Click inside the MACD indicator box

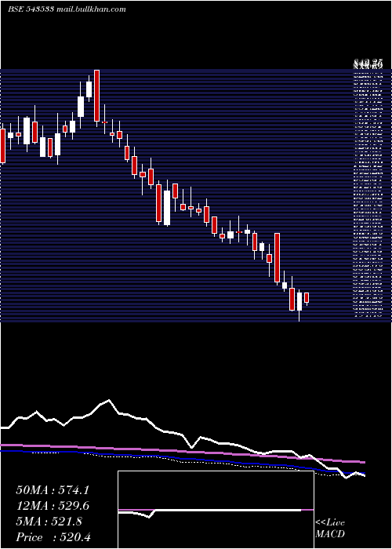point(216,510)
